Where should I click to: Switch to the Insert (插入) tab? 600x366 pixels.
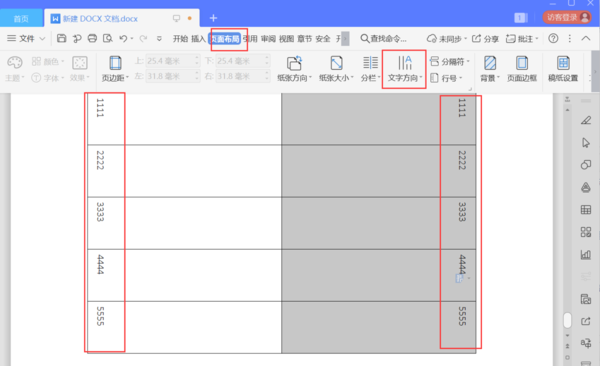(198, 39)
